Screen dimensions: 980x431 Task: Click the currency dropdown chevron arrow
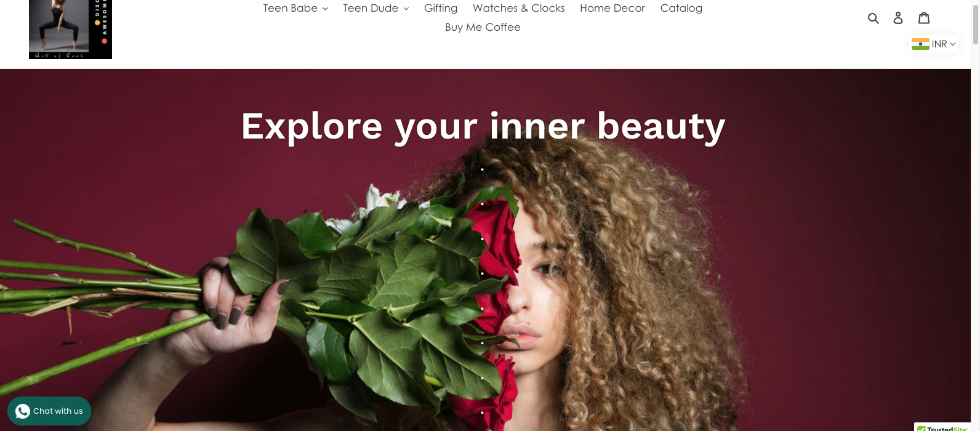coord(952,44)
